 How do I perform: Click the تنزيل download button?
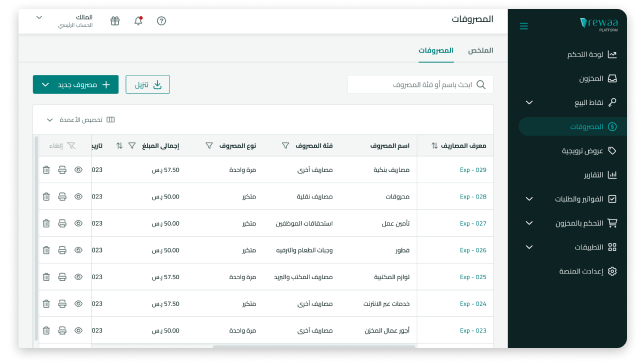pos(148,85)
